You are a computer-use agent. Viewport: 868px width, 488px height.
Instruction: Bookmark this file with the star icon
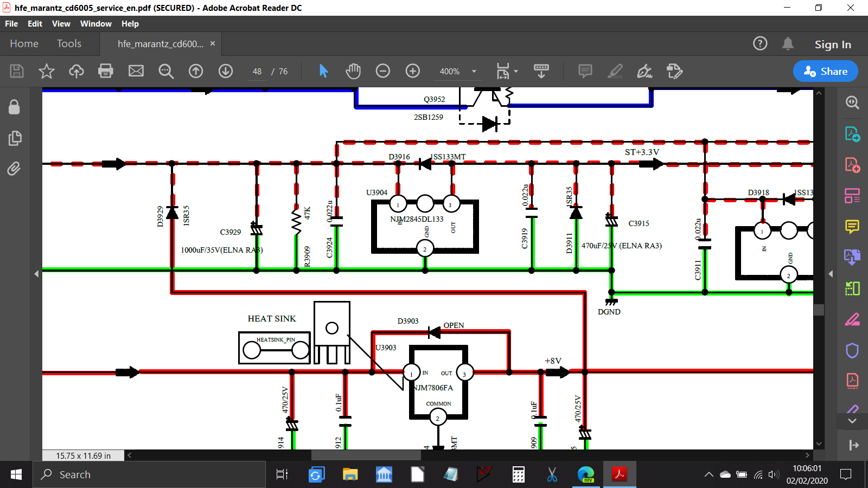[x=47, y=71]
